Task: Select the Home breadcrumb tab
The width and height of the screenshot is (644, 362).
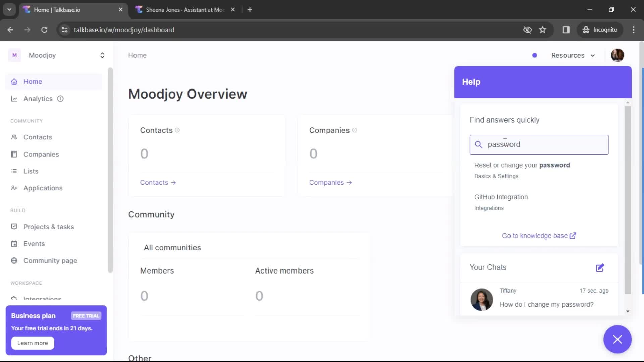Action: point(137,55)
